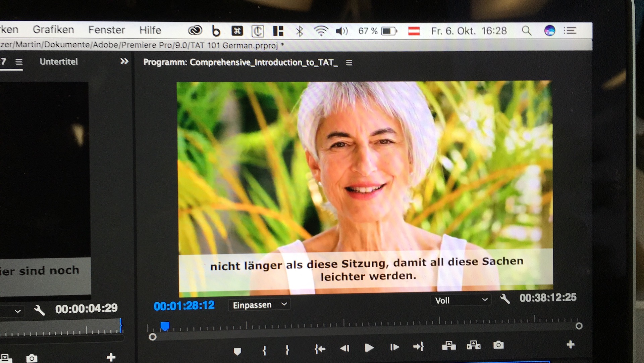Open the Fenster menu
Viewport: 644px width, 363px height.
coord(107,30)
